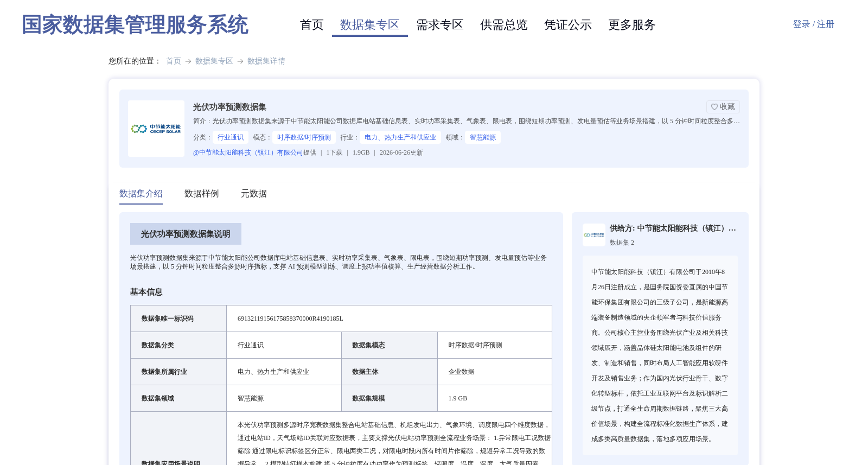Click the 1.9 GB table cell value

[x=458, y=398]
